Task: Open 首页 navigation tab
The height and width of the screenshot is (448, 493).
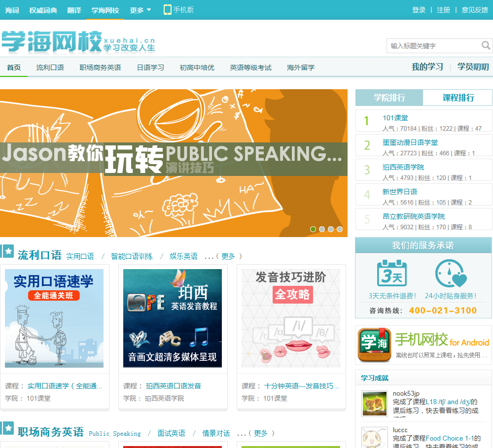Action: coord(14,68)
